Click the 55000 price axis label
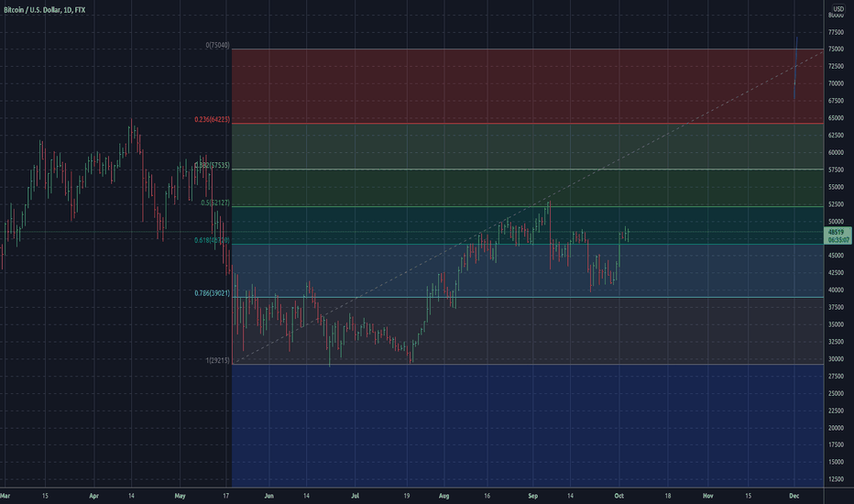The width and height of the screenshot is (854, 504). 836,187
